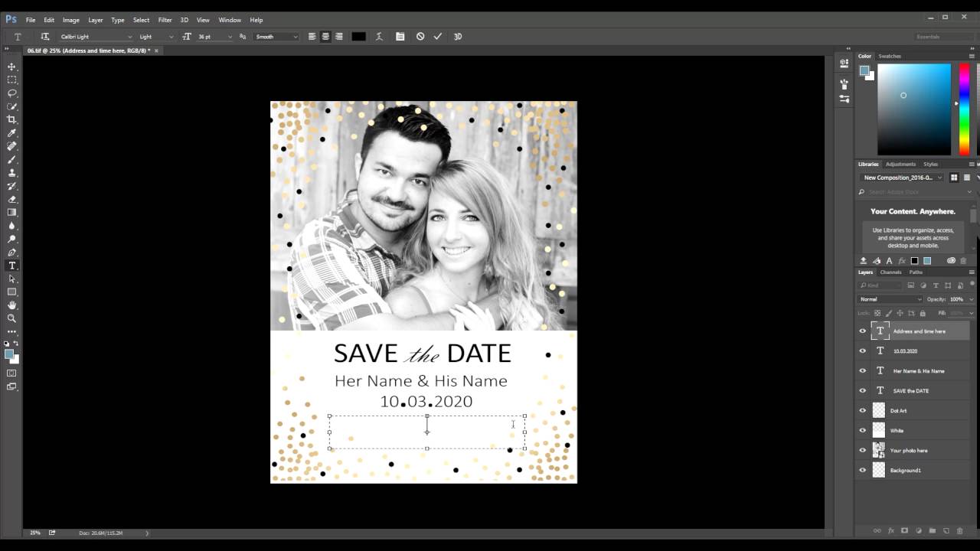Toggle visibility of the 10.03.2020 layer
The width and height of the screenshot is (980, 551).
coord(863,351)
